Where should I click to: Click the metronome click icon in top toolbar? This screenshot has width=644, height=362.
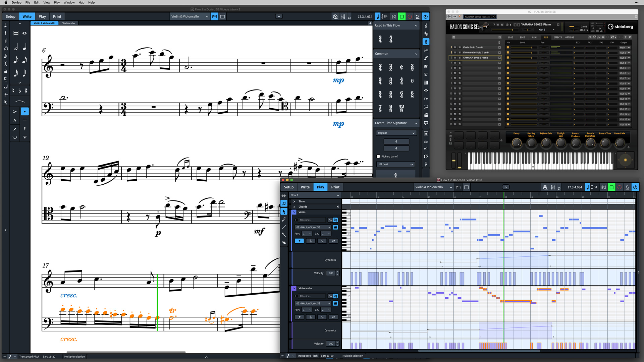[x=417, y=16]
